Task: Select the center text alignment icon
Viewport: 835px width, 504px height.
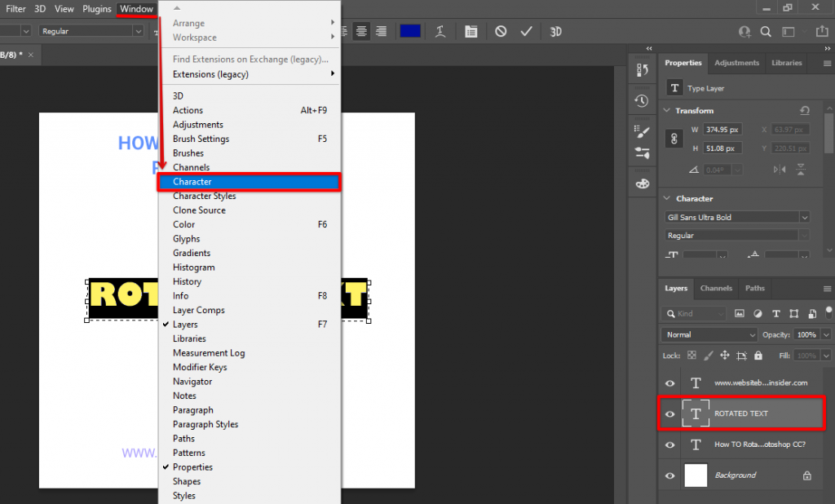Action: coord(362,31)
